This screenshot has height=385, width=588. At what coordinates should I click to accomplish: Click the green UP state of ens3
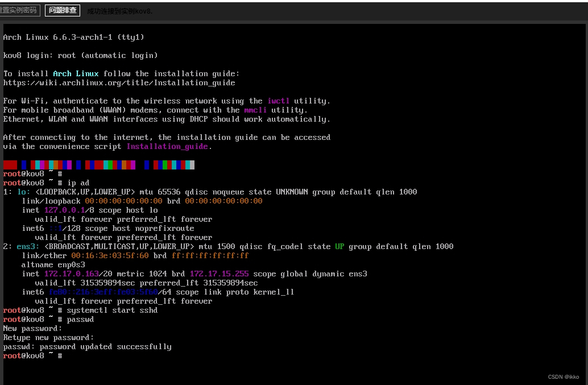338,246
